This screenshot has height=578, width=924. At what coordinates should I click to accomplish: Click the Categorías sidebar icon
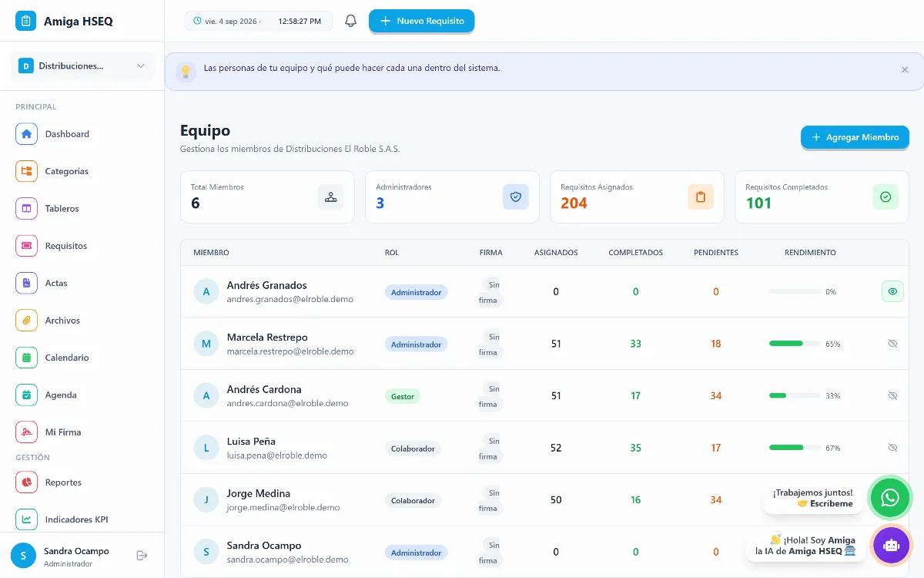pos(26,171)
